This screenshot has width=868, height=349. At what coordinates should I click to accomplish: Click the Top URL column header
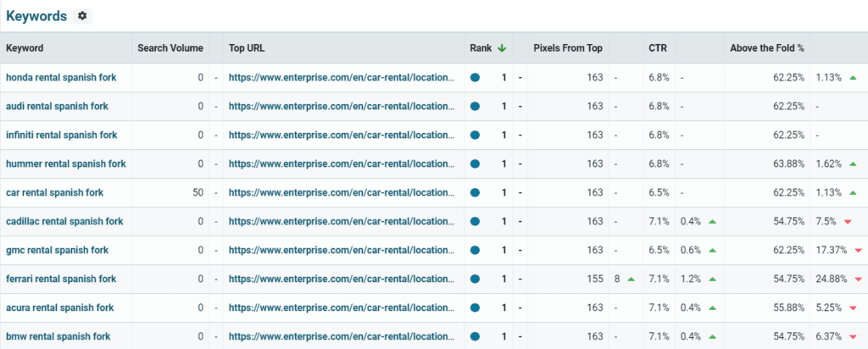click(247, 48)
